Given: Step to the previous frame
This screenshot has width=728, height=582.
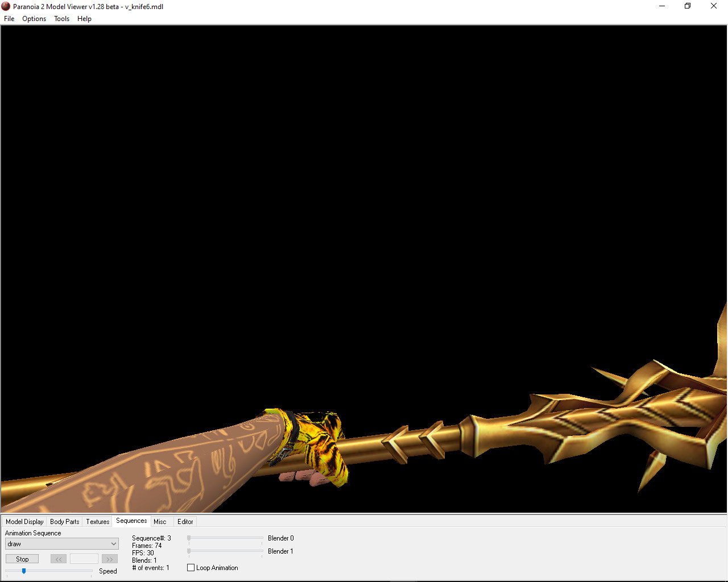Looking at the screenshot, I should click(59, 559).
